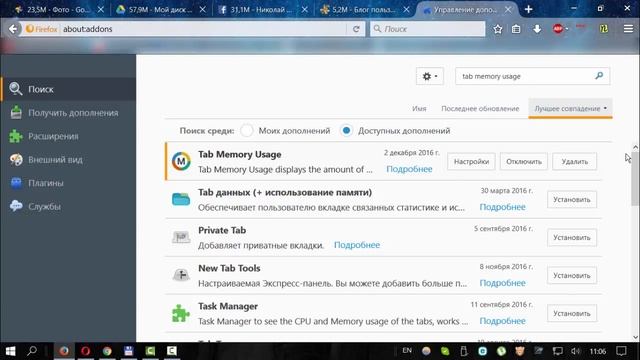Select the Доступных дополнений radio button
640x360 pixels.
346,131
